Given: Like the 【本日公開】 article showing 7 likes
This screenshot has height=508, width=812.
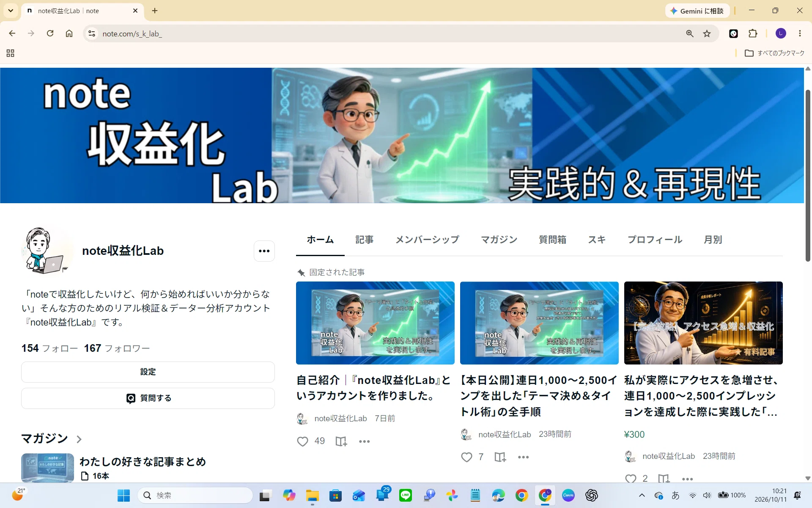Looking at the screenshot, I should pos(466,457).
